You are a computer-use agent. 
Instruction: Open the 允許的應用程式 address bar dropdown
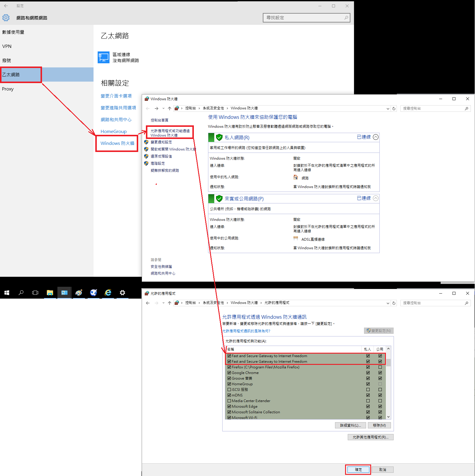(x=388, y=303)
